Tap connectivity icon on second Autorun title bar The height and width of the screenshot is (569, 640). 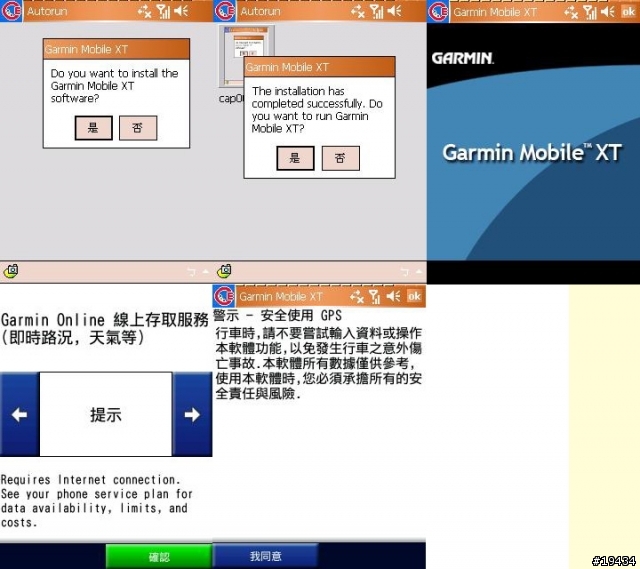(358, 12)
